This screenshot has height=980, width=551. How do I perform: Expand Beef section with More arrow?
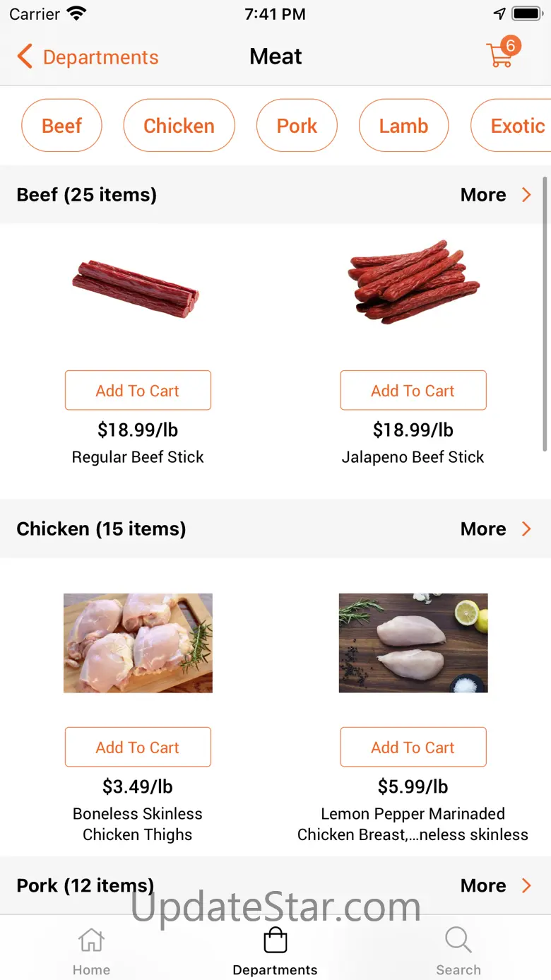coord(526,195)
